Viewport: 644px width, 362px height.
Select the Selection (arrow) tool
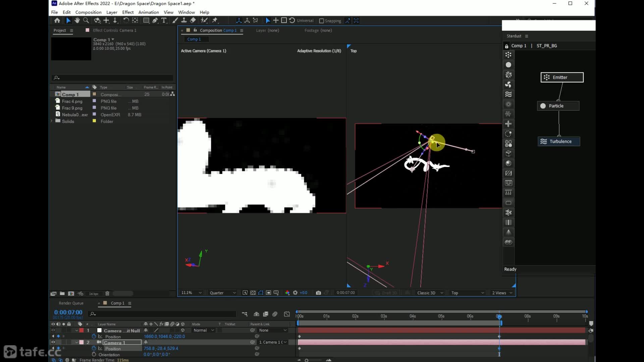(x=68, y=20)
